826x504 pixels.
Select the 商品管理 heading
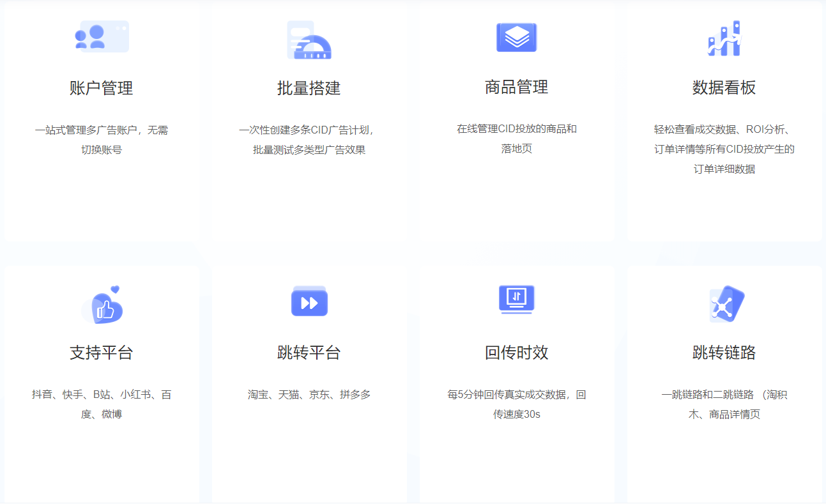coord(517,87)
